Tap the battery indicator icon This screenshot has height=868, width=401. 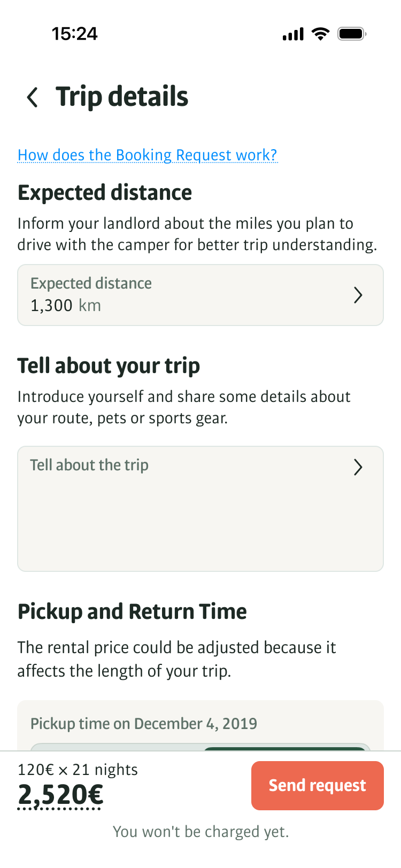coord(352,35)
